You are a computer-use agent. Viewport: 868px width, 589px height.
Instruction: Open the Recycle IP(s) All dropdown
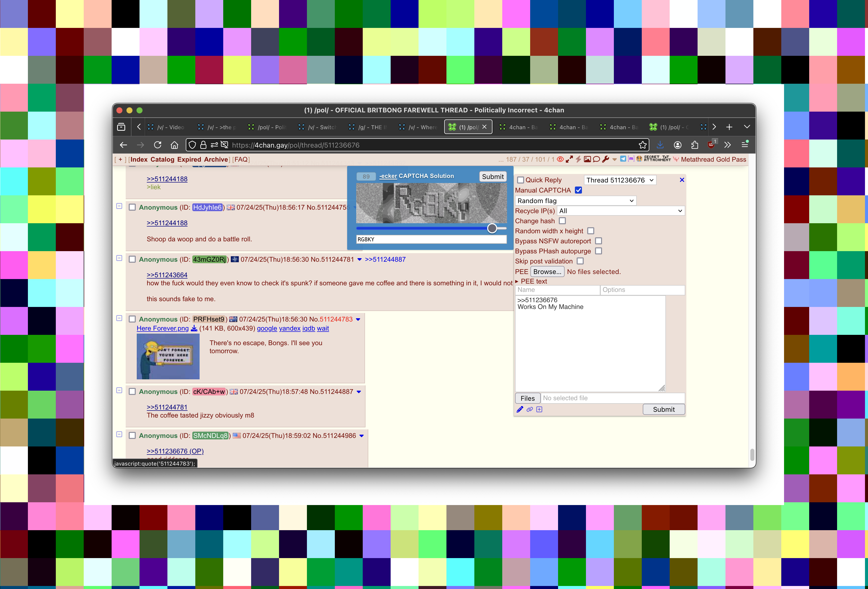pyautogui.click(x=621, y=211)
